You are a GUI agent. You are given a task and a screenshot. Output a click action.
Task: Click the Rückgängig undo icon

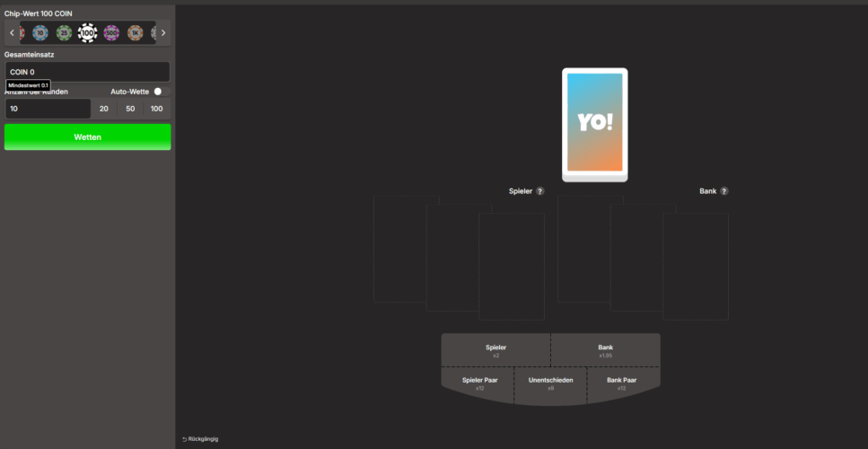click(x=185, y=439)
